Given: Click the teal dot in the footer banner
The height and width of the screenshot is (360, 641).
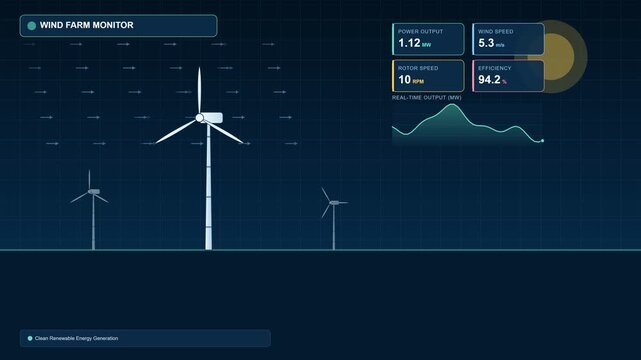Looking at the screenshot, I should point(30,338).
